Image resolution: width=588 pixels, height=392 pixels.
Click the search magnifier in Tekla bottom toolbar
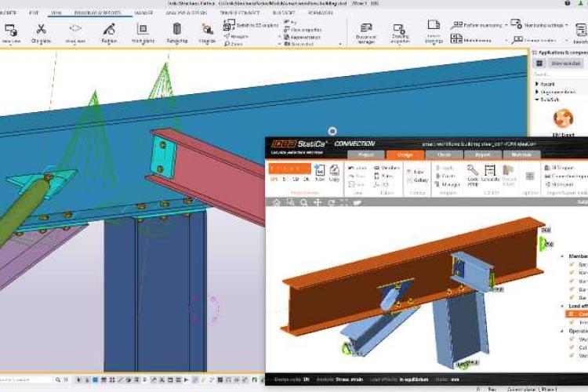tap(58, 380)
